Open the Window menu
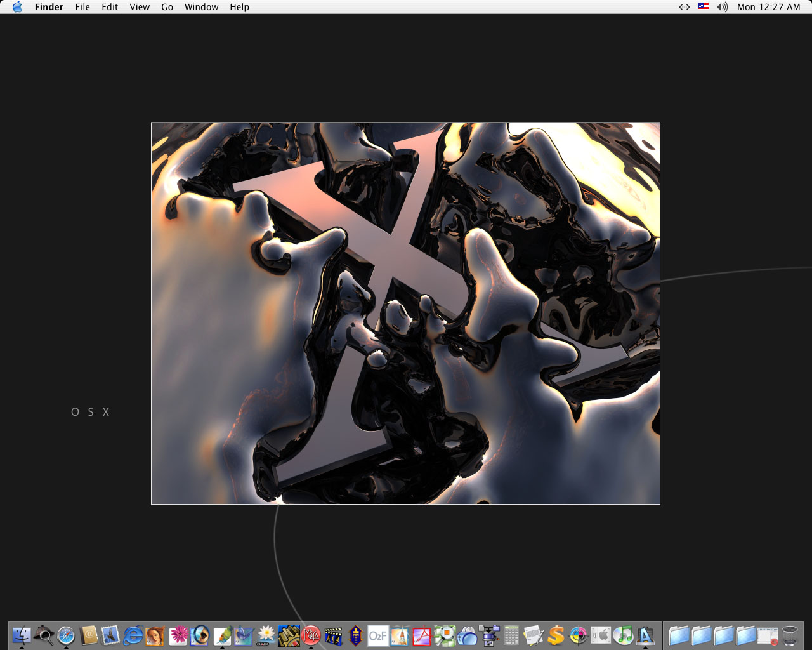The height and width of the screenshot is (650, 812). point(201,7)
